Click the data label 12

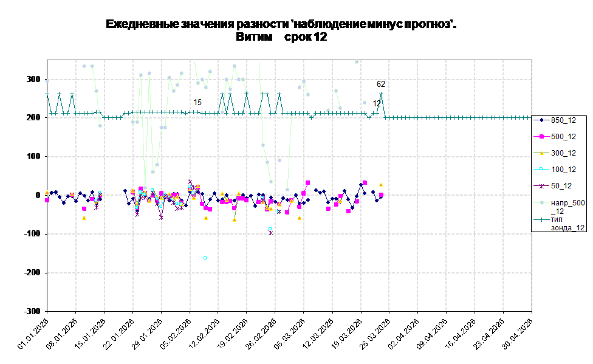coord(377,103)
